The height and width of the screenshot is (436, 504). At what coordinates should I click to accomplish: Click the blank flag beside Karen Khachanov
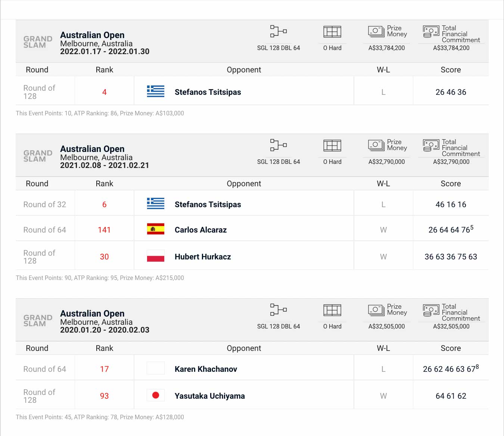click(156, 368)
